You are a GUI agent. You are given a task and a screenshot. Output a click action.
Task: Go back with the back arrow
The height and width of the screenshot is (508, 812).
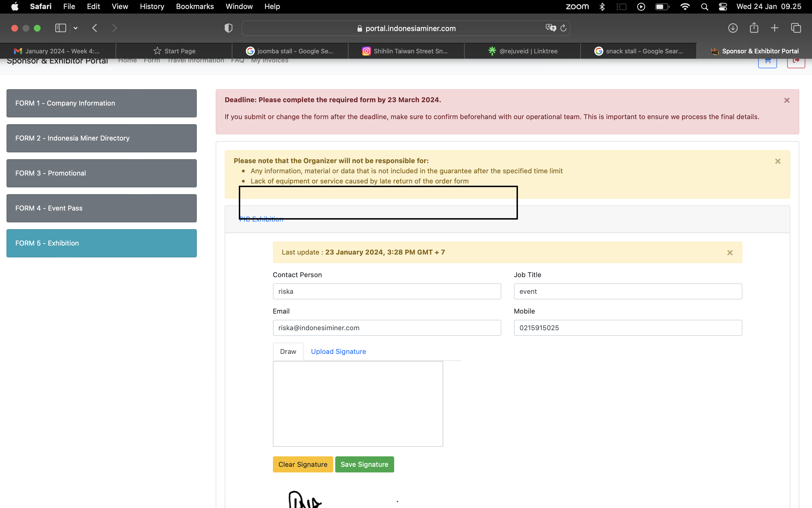[95, 28]
